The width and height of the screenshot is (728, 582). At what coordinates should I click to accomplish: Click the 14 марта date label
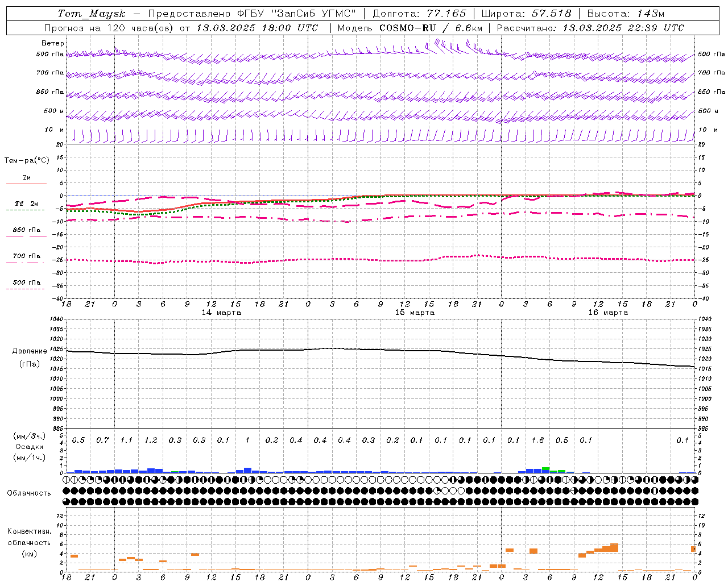click(221, 313)
